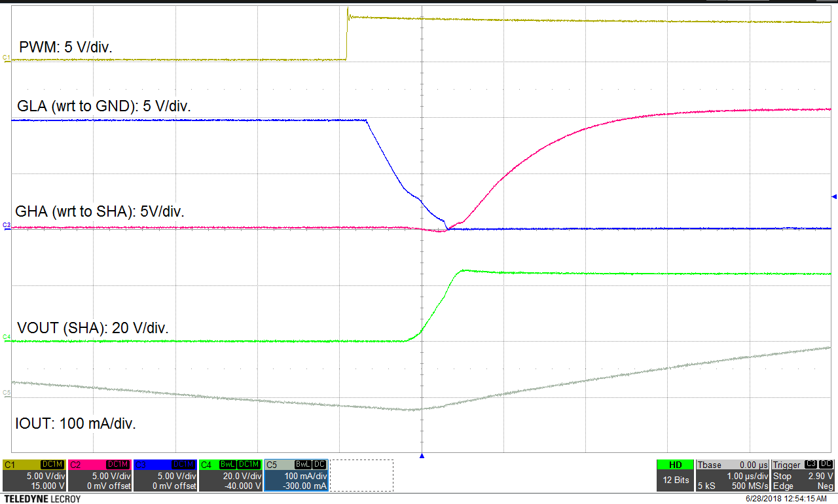Screen dimensions: 838x504
Task: Click the Stop acquisition mode label
Action: click(782, 476)
